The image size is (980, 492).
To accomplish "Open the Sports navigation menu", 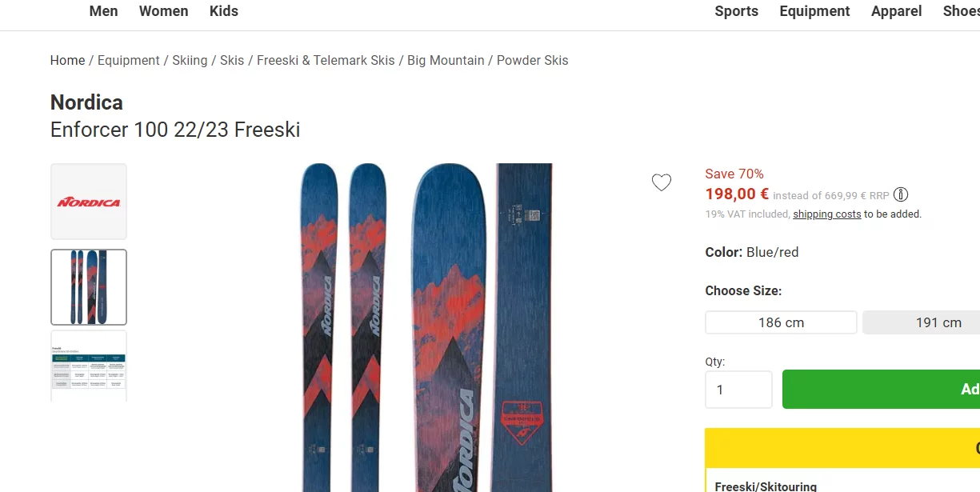I will (736, 11).
